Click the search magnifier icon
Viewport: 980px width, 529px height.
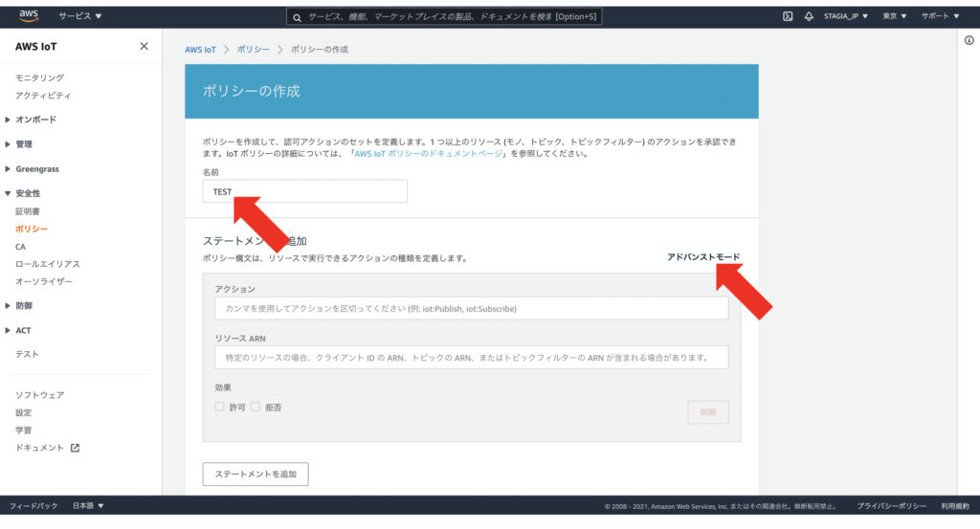point(298,17)
